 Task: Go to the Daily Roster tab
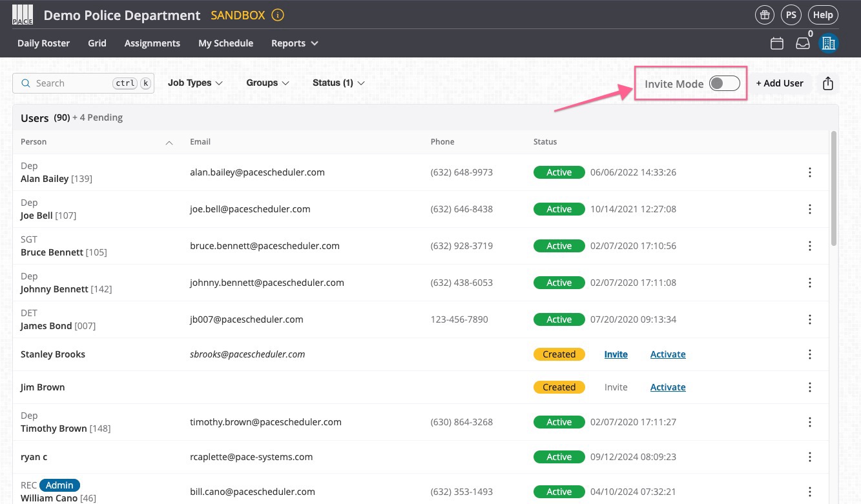pos(43,43)
